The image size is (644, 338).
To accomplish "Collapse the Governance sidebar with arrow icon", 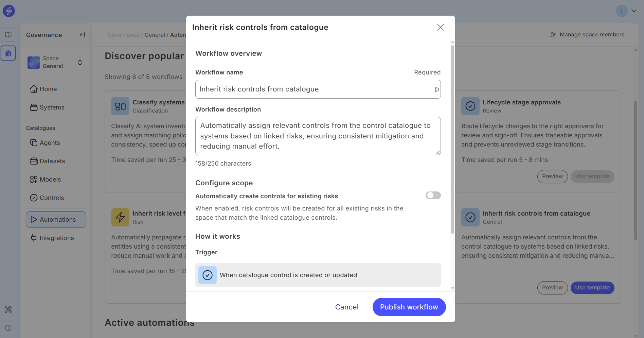I will coord(82,35).
